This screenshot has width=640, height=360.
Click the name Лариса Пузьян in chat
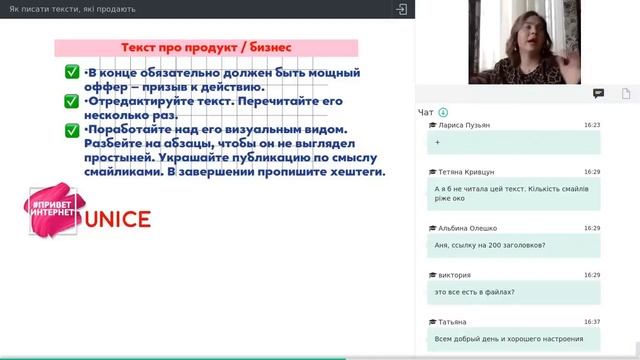tap(464, 125)
